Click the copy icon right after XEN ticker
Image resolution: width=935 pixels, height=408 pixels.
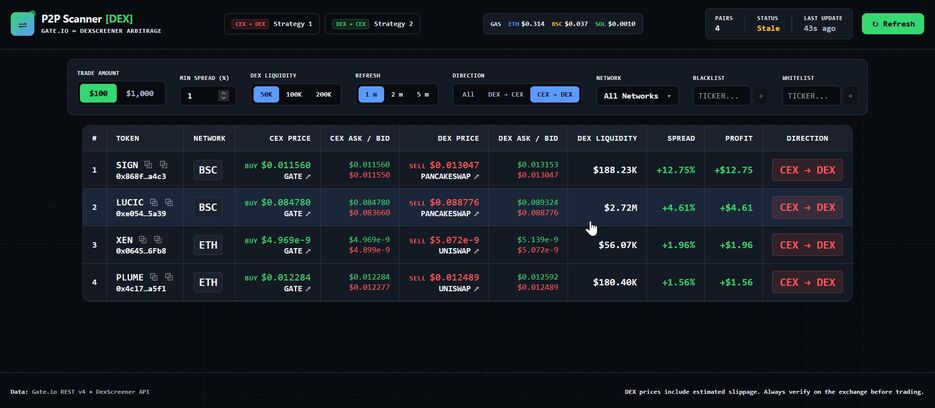tap(143, 240)
